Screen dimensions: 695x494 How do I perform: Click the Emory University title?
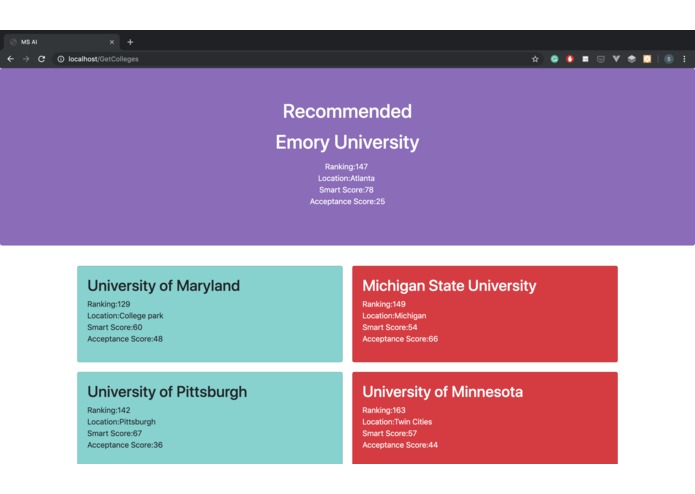[x=347, y=142]
